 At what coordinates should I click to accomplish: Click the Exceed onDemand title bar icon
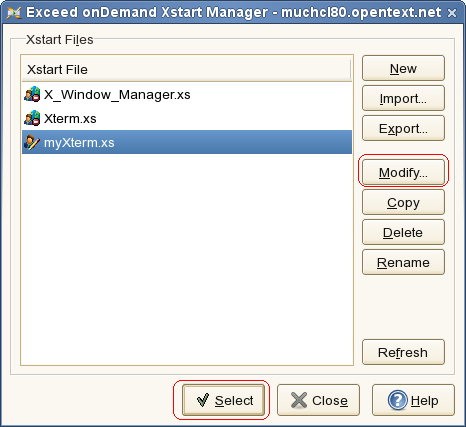14,13
